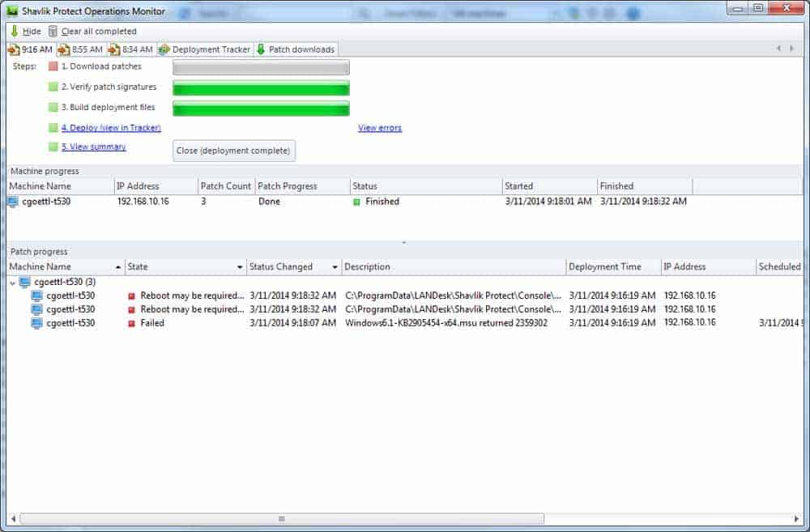Sort Machine progress by Machine Name column

click(61, 186)
